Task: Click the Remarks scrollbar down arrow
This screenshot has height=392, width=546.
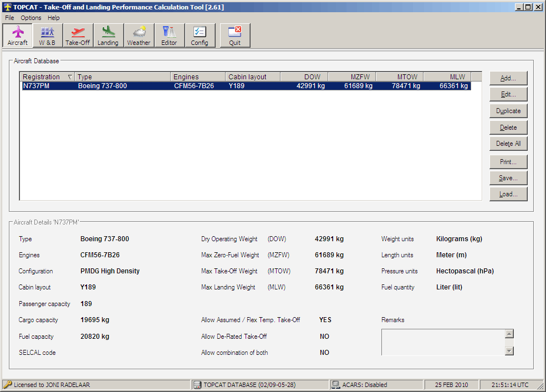Action: [509, 350]
